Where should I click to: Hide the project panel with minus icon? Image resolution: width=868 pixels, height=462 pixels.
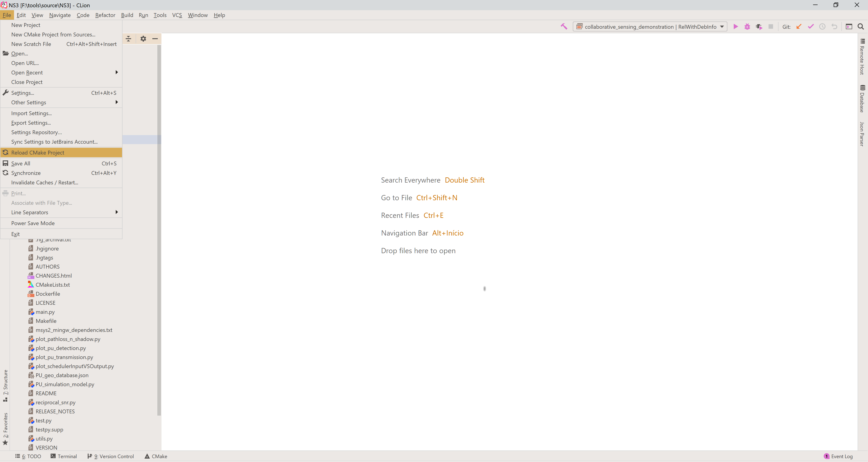[x=155, y=39]
